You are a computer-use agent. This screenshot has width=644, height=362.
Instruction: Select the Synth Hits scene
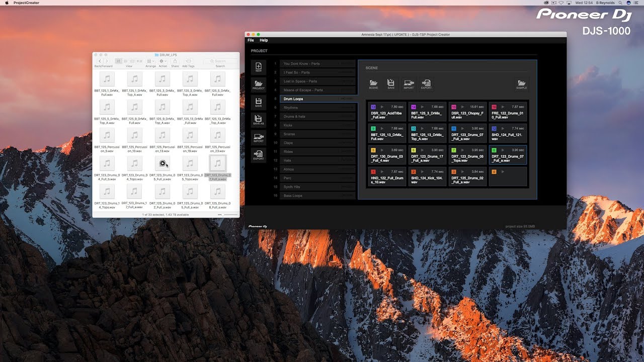tap(318, 187)
